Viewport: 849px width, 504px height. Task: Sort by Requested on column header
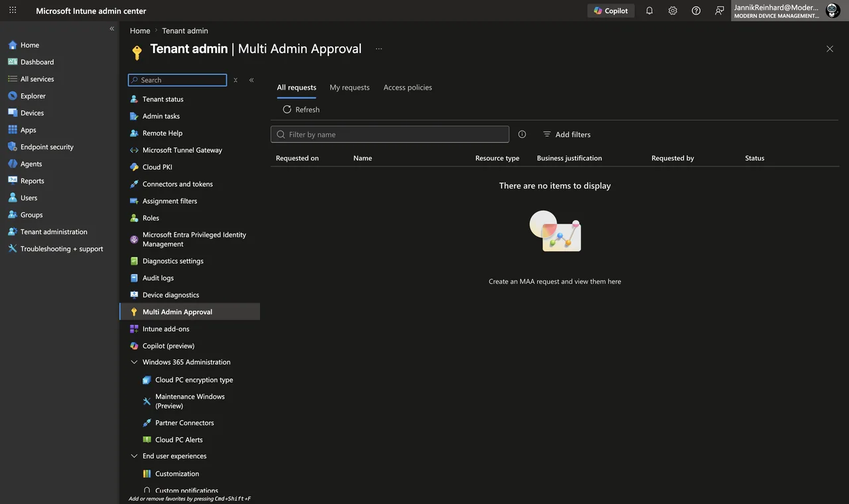pyautogui.click(x=297, y=158)
